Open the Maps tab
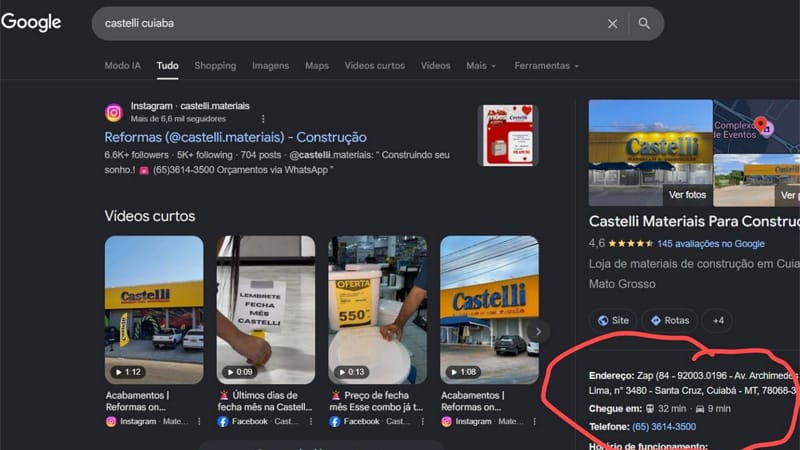 point(317,65)
